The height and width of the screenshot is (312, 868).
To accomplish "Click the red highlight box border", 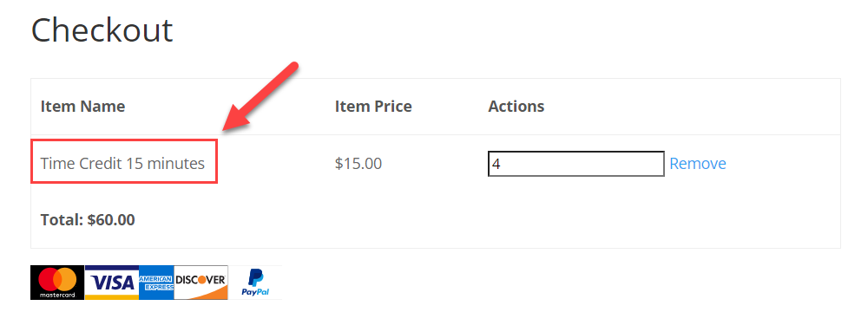I will [124, 140].
